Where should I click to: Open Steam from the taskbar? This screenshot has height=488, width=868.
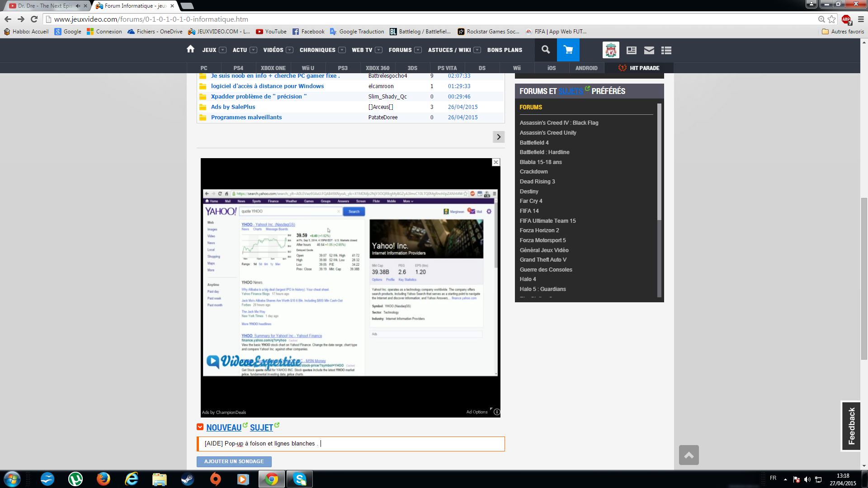coord(188,479)
